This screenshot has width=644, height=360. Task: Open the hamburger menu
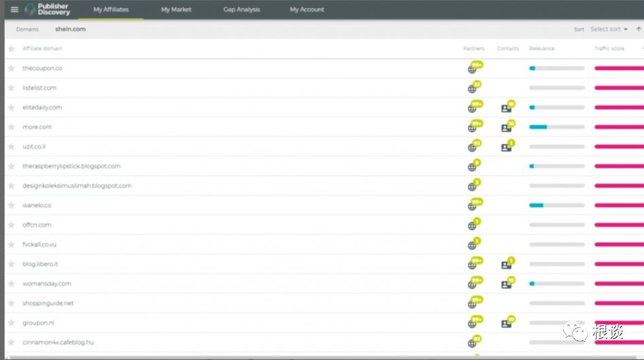pos(14,10)
